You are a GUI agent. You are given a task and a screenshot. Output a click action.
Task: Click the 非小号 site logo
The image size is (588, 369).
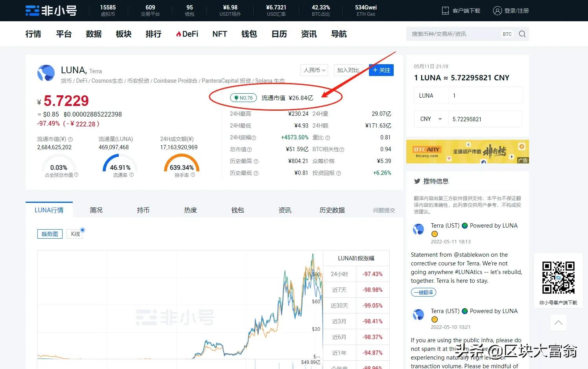click(x=51, y=11)
